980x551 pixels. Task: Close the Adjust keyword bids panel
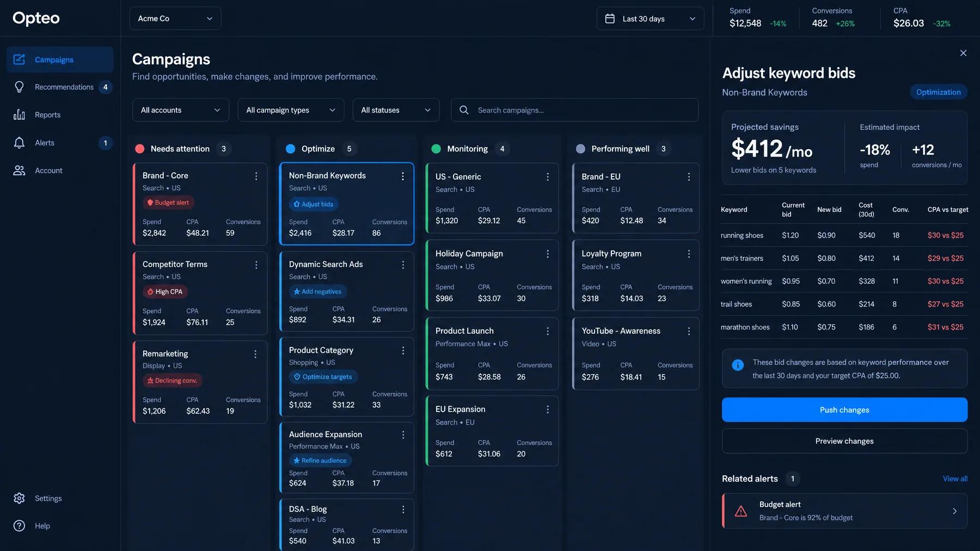click(x=963, y=53)
